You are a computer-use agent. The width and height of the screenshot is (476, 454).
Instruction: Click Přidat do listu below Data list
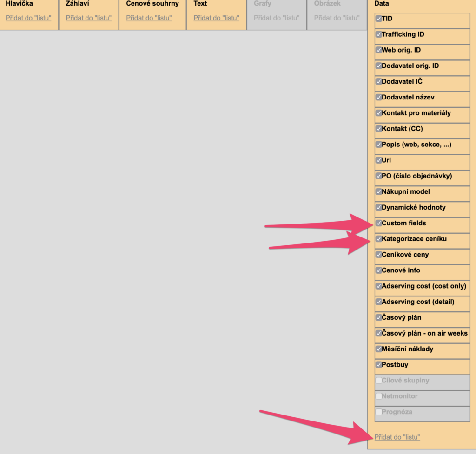(397, 437)
